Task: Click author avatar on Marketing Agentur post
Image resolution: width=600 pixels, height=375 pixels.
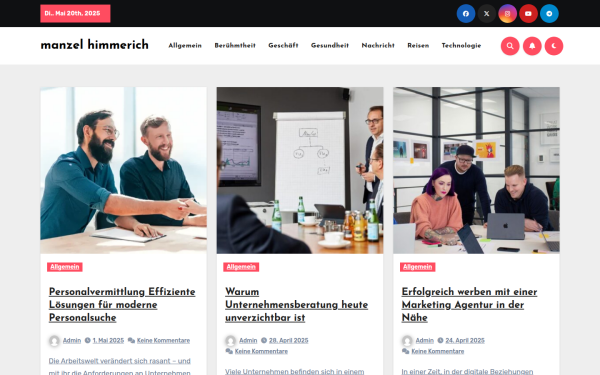Action: point(407,341)
